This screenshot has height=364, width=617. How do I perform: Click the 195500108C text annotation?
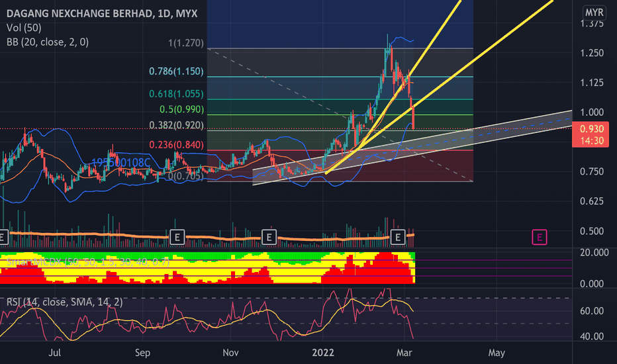click(120, 163)
